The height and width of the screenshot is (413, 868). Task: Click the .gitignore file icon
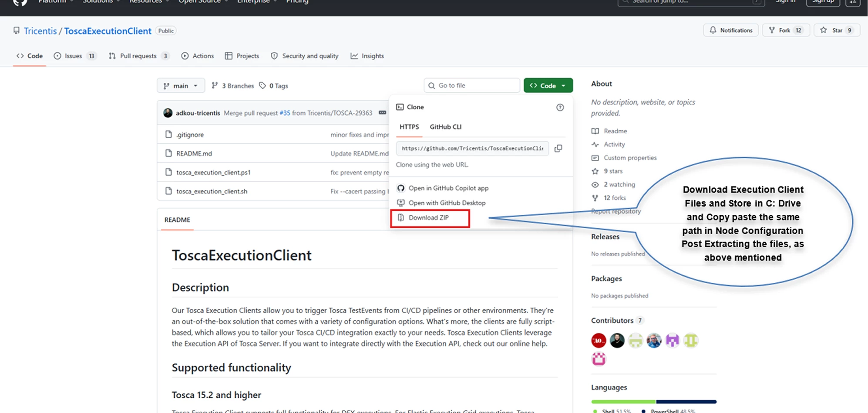pos(168,135)
